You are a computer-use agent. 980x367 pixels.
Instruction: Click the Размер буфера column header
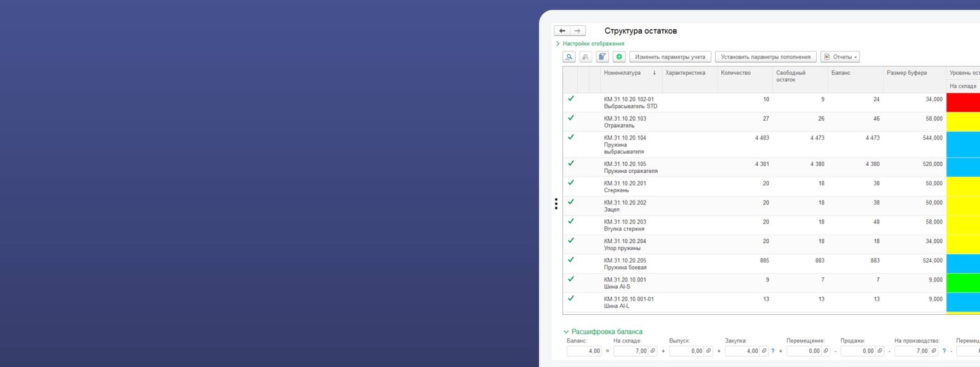[x=914, y=79]
